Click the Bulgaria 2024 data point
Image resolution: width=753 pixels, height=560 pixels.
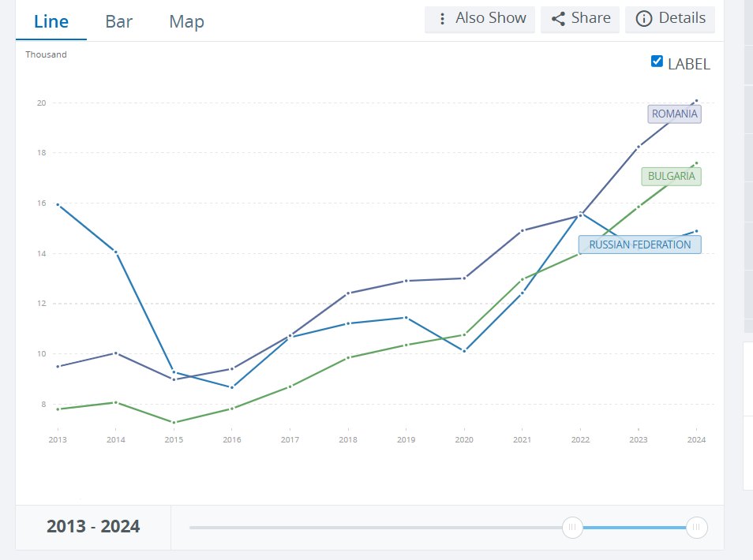696,163
